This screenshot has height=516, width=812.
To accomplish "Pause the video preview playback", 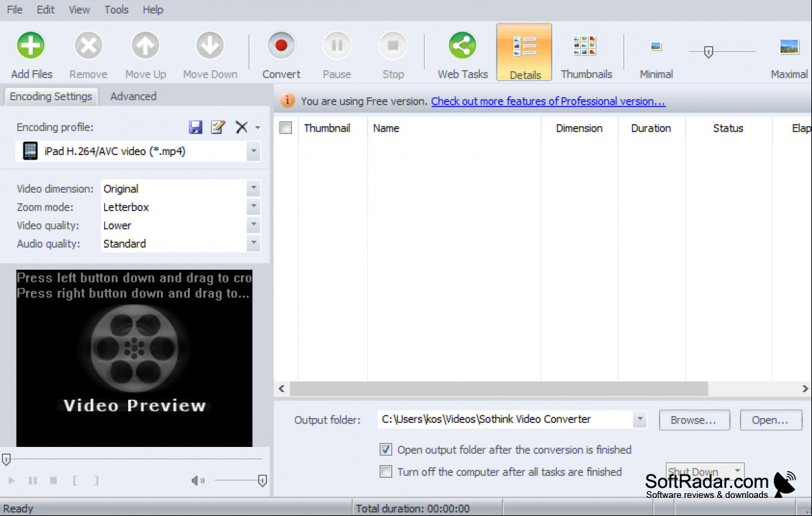I will point(32,480).
